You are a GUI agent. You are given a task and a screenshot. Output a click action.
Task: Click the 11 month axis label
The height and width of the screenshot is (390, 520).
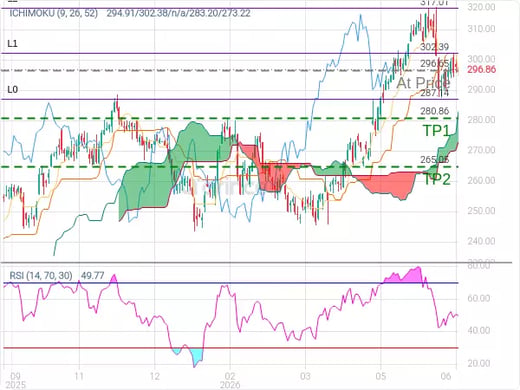pos(79,376)
